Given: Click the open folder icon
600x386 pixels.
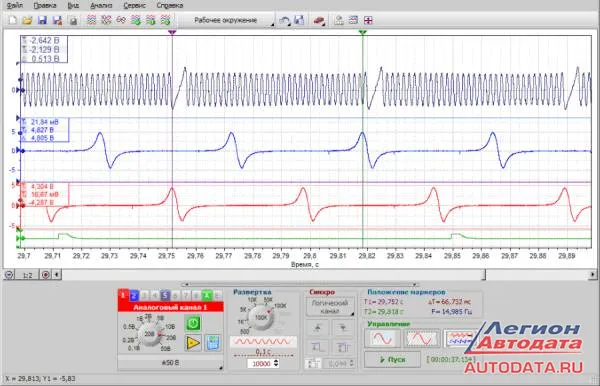Looking at the screenshot, I should point(27,20).
